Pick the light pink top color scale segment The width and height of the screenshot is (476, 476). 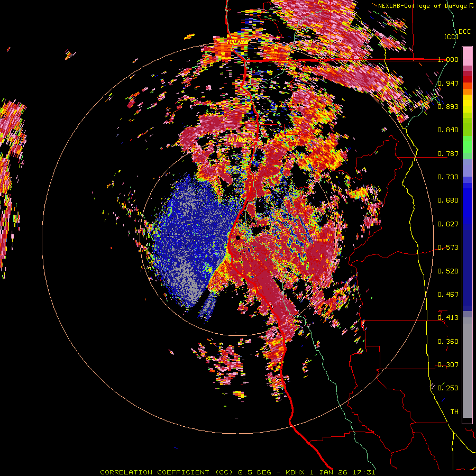coord(467,56)
